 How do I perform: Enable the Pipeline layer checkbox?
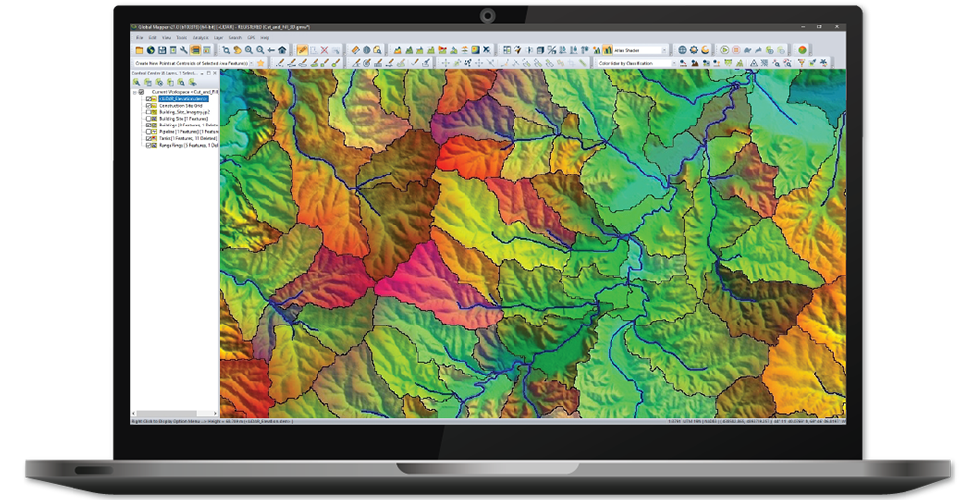149,132
